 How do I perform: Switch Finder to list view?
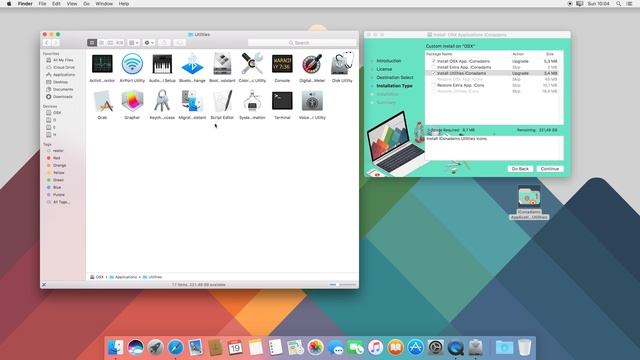tap(101, 42)
